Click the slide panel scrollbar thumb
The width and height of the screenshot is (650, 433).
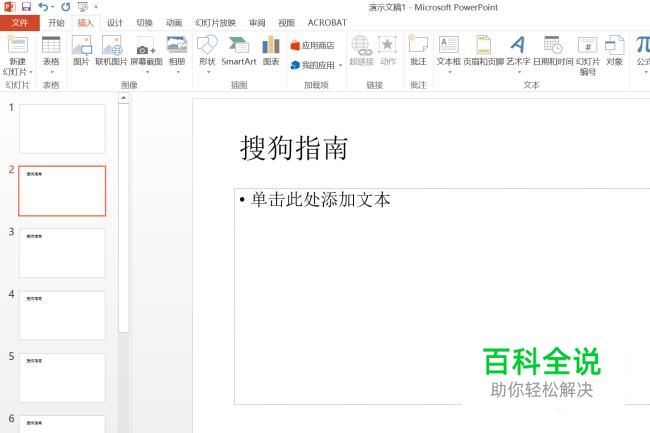[124, 218]
